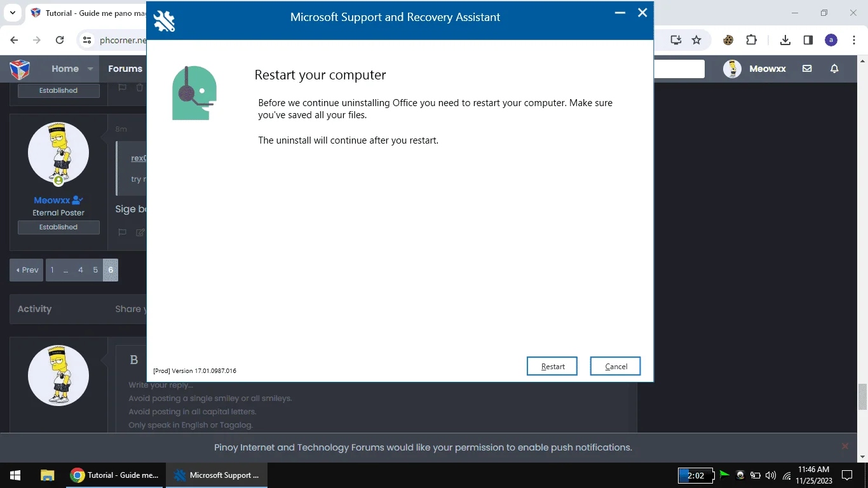Viewport: 868px width, 488px height.
Task: Reload the page in Chrome
Action: coord(60,40)
